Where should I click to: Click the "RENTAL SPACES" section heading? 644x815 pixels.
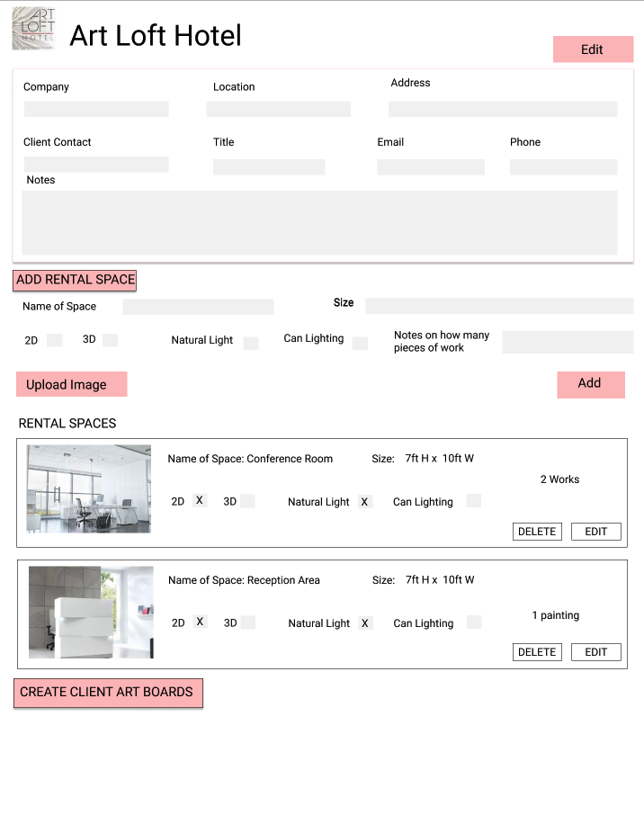pyautogui.click(x=67, y=424)
